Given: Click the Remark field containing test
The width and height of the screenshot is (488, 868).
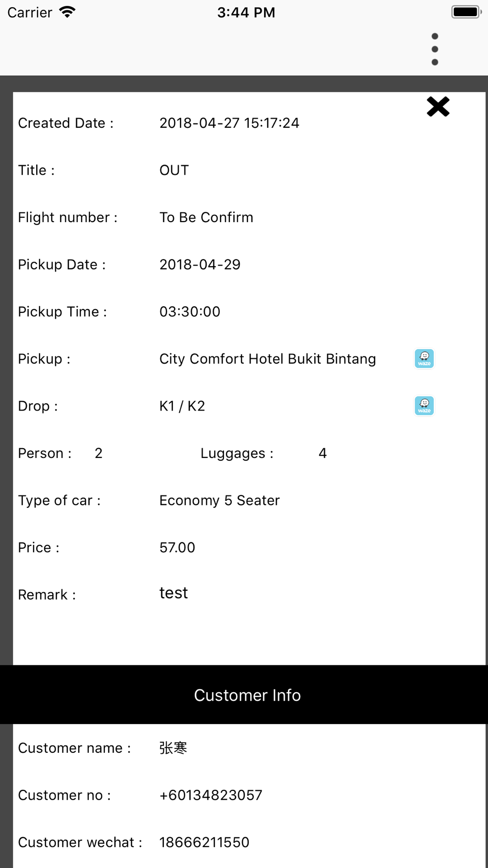Looking at the screenshot, I should click(x=174, y=593).
